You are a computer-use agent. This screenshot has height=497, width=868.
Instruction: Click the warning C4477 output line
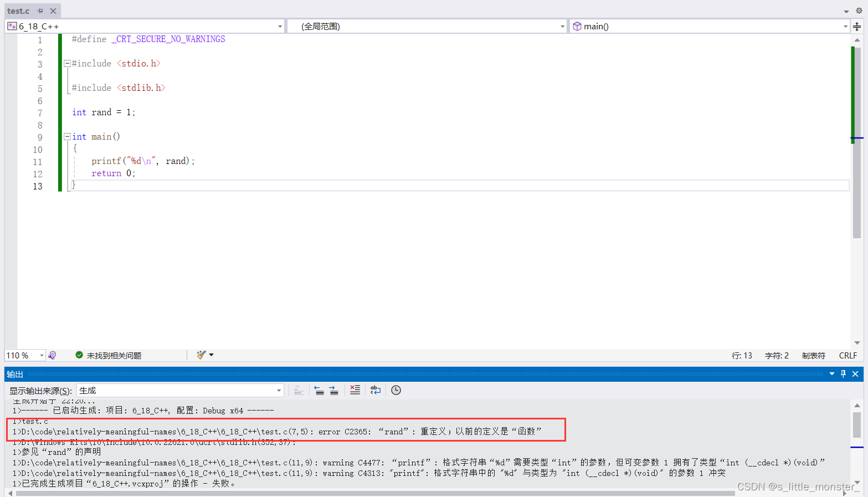(419, 463)
